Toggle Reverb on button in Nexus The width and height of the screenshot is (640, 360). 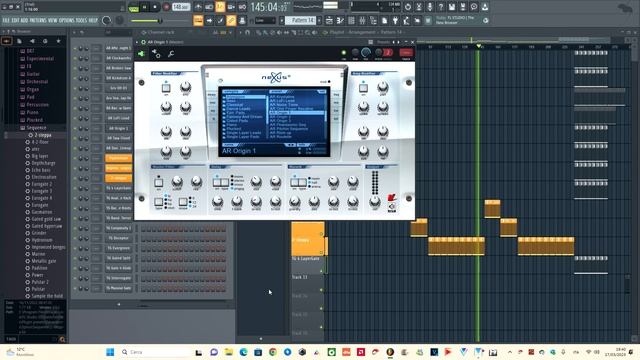[294, 182]
